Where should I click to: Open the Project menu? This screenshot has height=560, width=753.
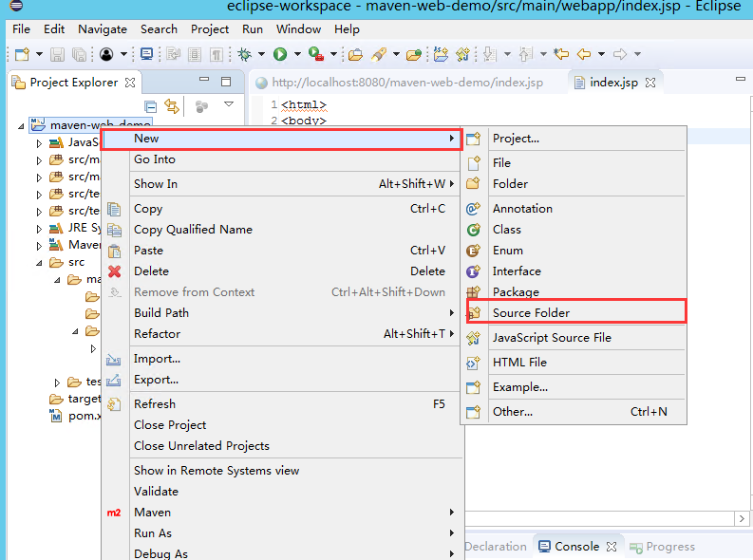[210, 29]
